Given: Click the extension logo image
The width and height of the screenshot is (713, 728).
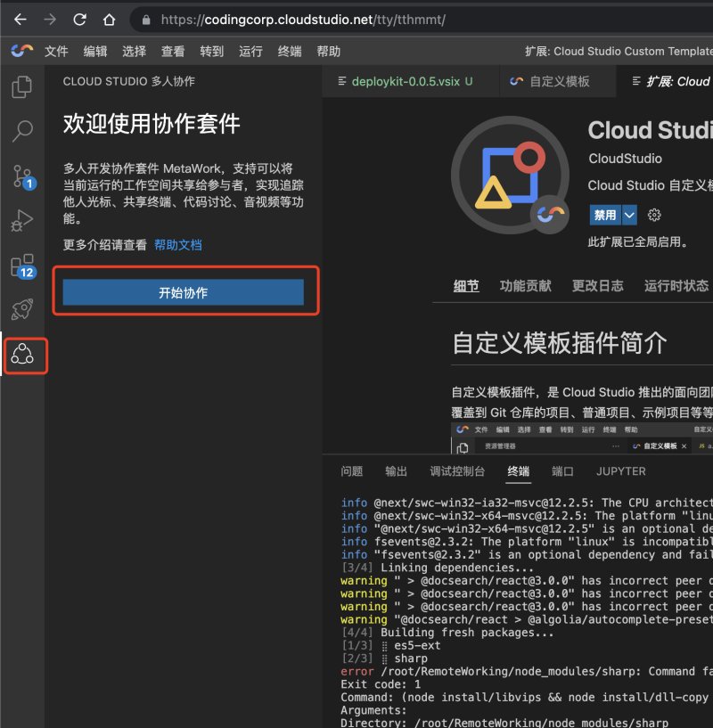Looking at the screenshot, I should point(510,175).
